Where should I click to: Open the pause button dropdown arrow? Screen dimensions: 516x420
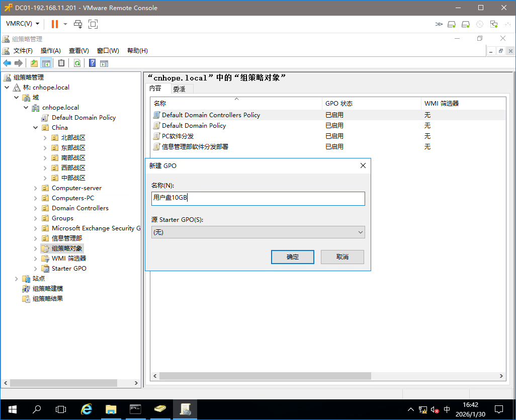(65, 24)
